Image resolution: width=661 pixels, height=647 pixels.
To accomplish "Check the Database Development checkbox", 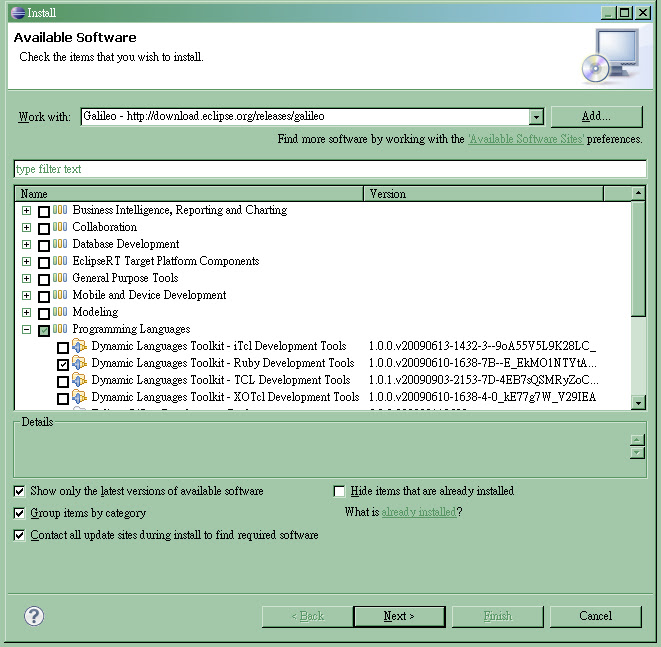I will pyautogui.click(x=44, y=245).
